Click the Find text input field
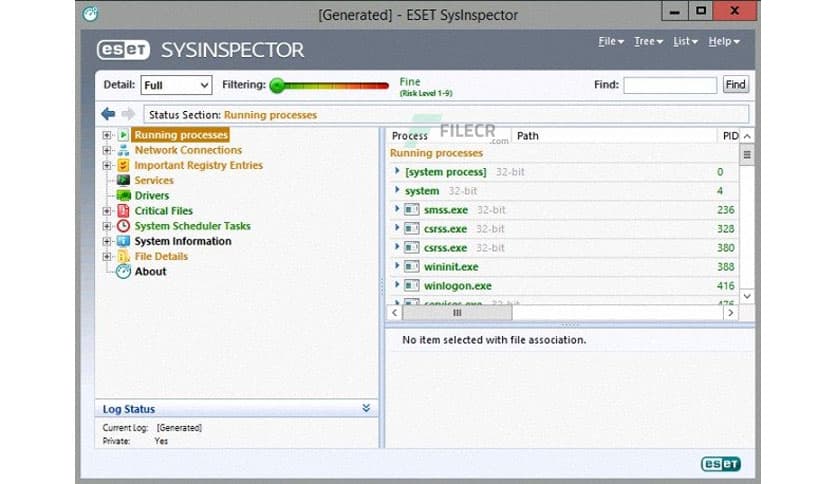This screenshot has height=484, width=836. [x=670, y=85]
